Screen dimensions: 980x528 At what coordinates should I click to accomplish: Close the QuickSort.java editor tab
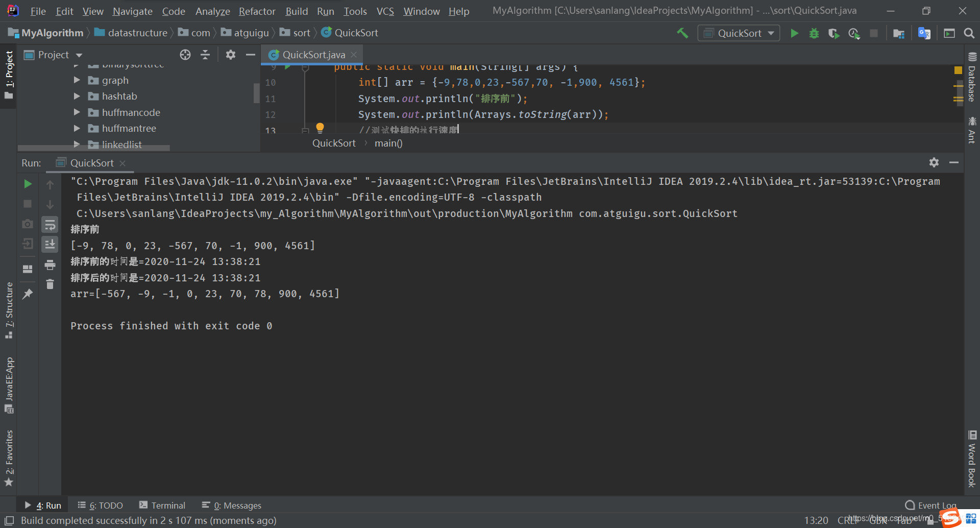click(354, 55)
